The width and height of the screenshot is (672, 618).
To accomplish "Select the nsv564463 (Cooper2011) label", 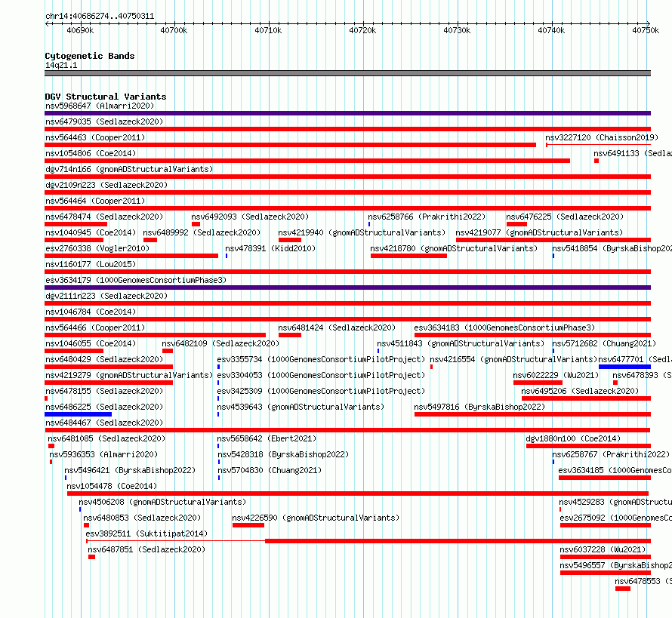I will [x=95, y=137].
